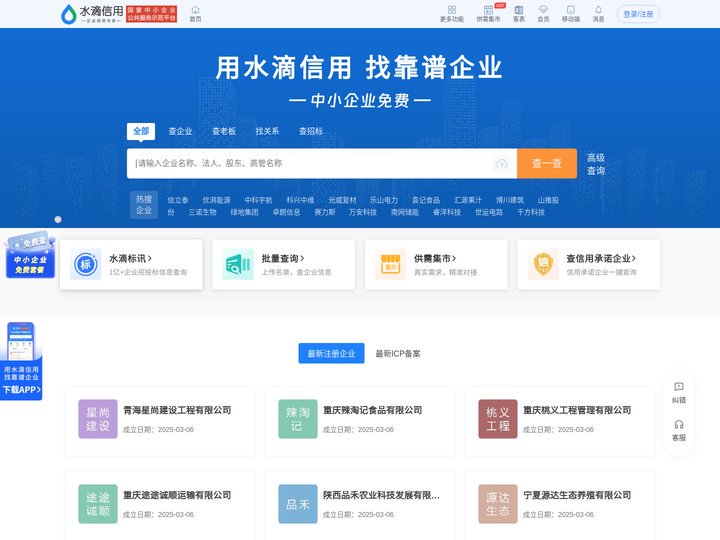Image resolution: width=720 pixels, height=540 pixels.
Task: Click the 源达生态 tan company logo
Action: point(498,504)
